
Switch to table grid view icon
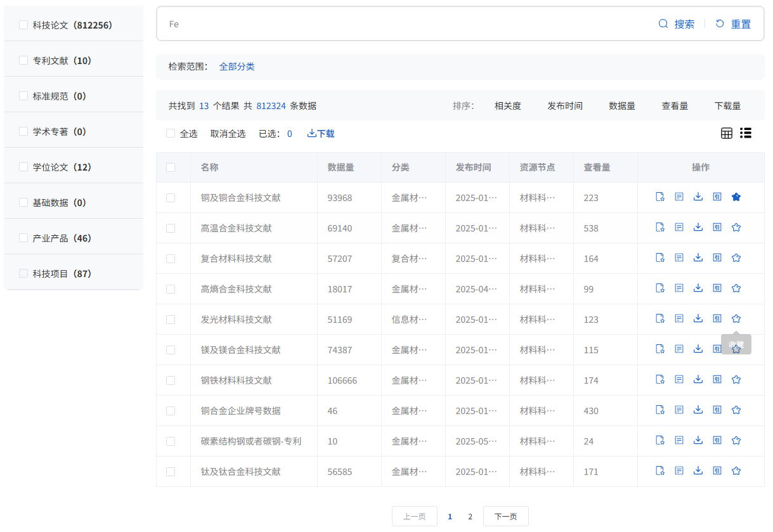click(726, 133)
